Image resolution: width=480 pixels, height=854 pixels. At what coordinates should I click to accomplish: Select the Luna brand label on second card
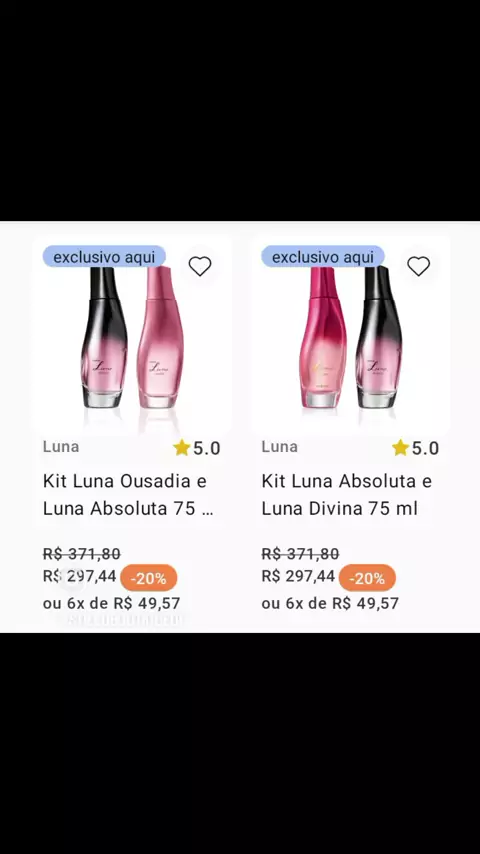pos(280,447)
